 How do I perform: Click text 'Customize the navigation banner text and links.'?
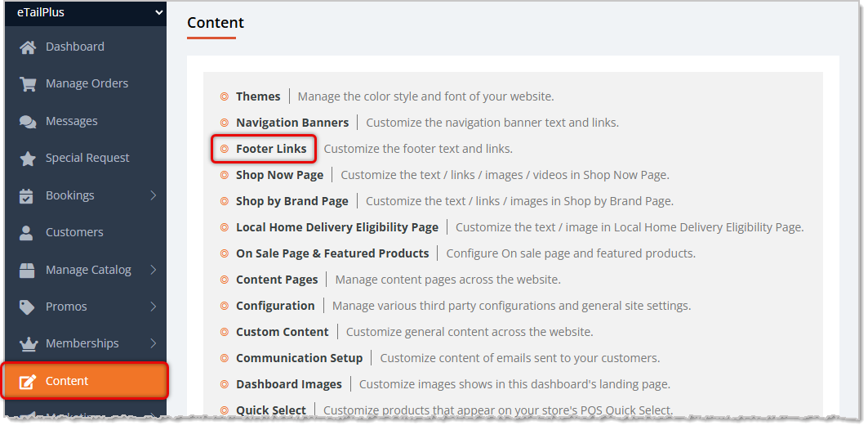coord(492,123)
